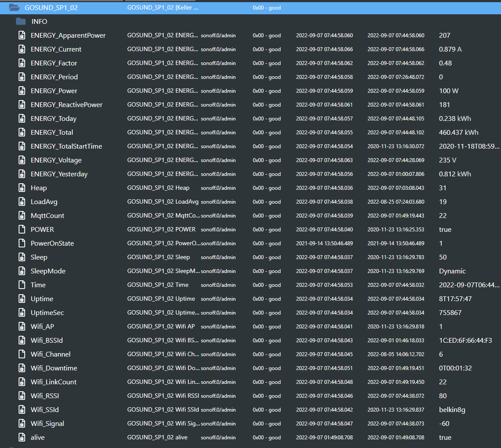Select the INFO folder label
Screen dimensions: 501x448
pos(39,21)
